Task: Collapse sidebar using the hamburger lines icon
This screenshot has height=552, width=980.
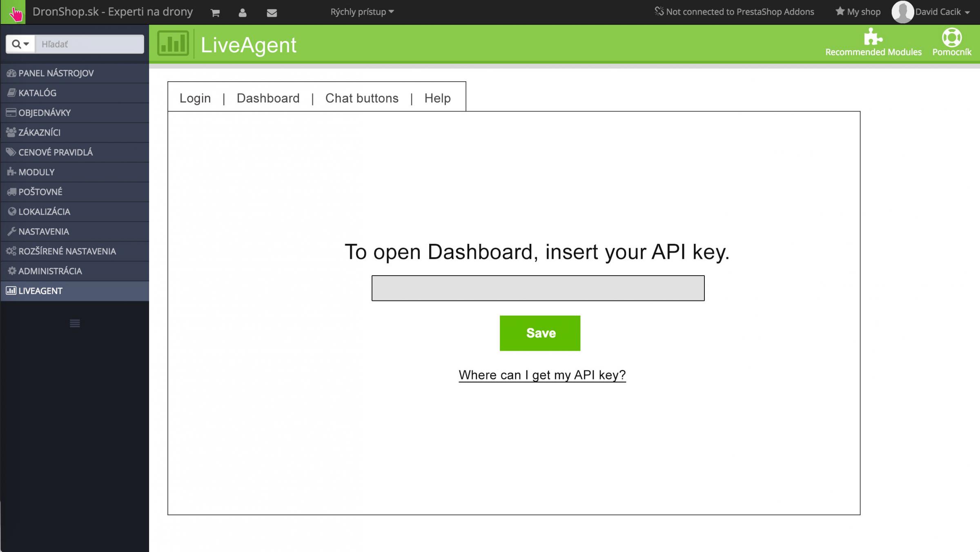Action: point(75,323)
